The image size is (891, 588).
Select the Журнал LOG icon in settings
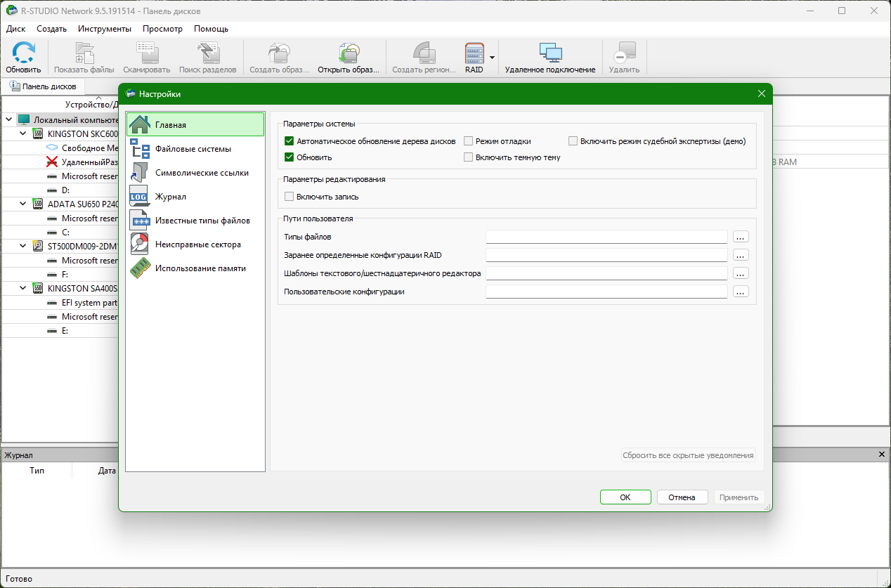coord(140,196)
